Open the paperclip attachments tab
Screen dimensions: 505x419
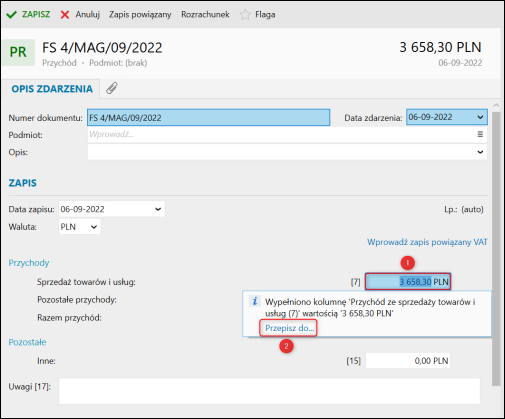pyautogui.click(x=112, y=88)
